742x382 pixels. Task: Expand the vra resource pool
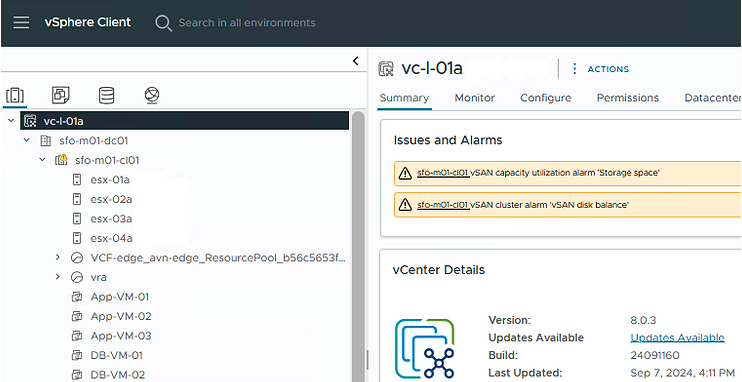point(58,277)
